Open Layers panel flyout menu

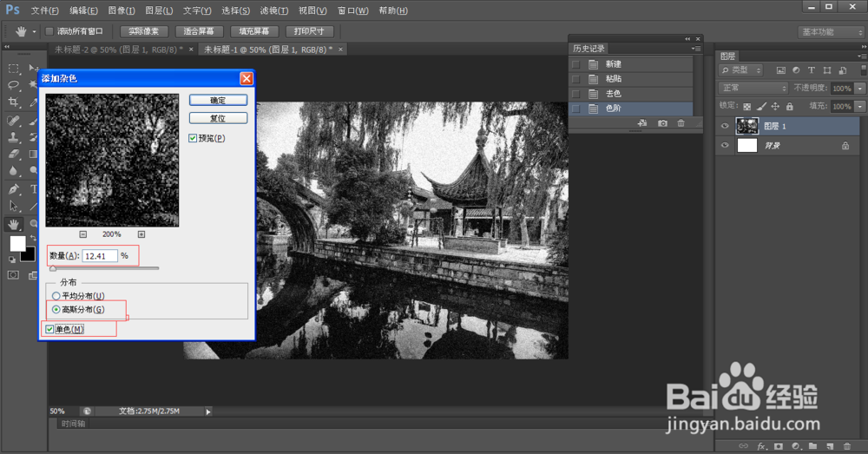pos(861,56)
